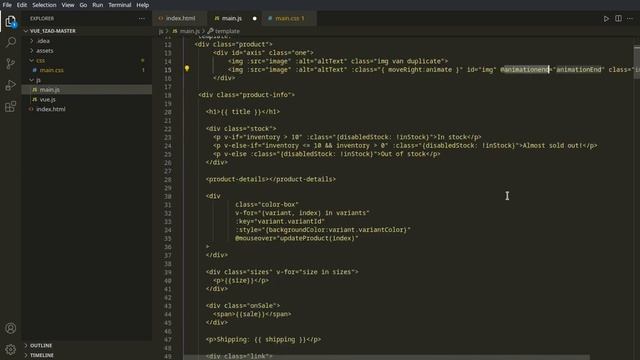Viewport: 640px width, 360px height.
Task: Click the 'Out of stock' line
Action: 327,154
